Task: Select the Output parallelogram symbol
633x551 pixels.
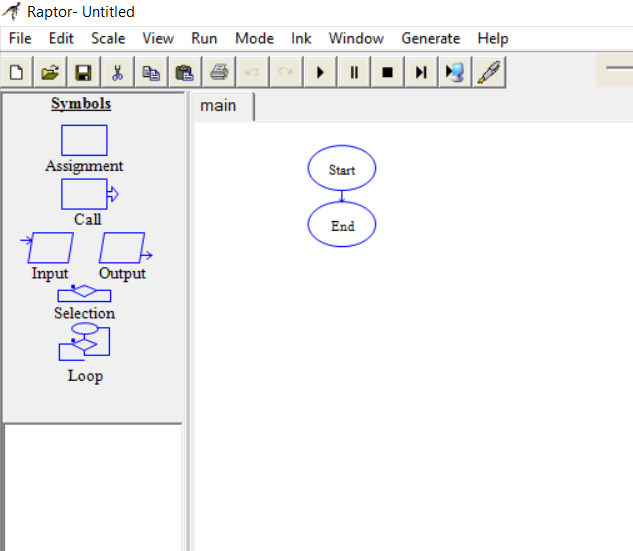Action: pos(126,247)
